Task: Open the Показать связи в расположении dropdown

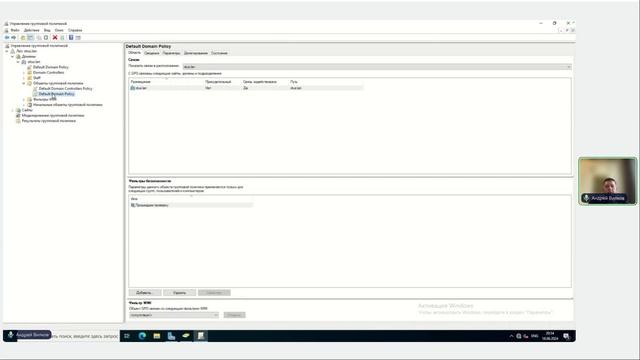Action: point(377,67)
